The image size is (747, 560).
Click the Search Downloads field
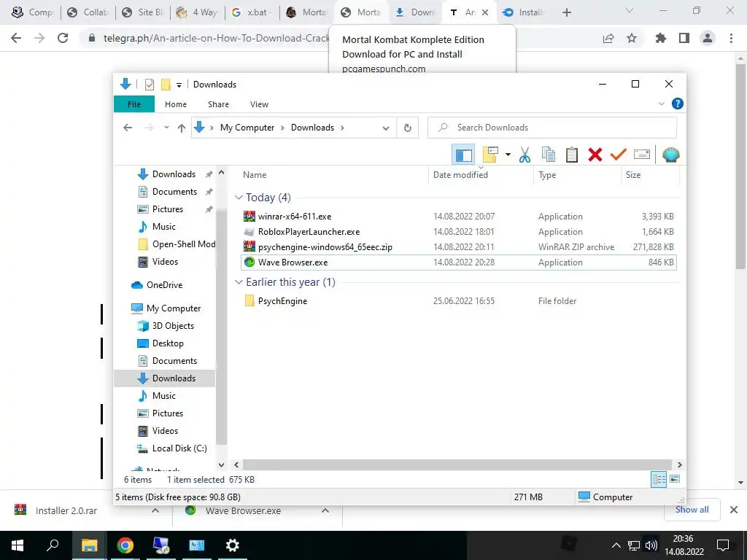[x=552, y=128]
